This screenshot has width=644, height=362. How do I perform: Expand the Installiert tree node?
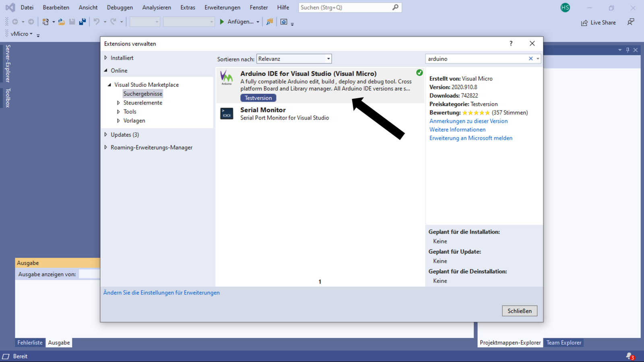pyautogui.click(x=106, y=58)
